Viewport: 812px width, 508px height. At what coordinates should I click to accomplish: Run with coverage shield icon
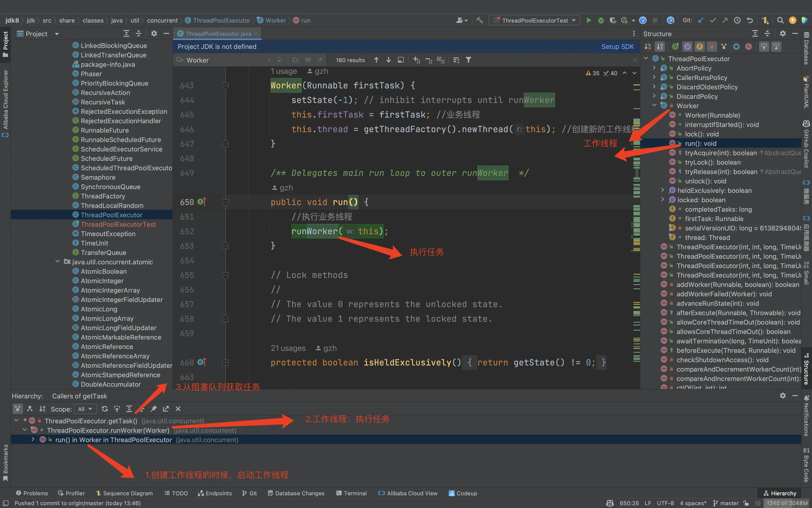coord(613,20)
